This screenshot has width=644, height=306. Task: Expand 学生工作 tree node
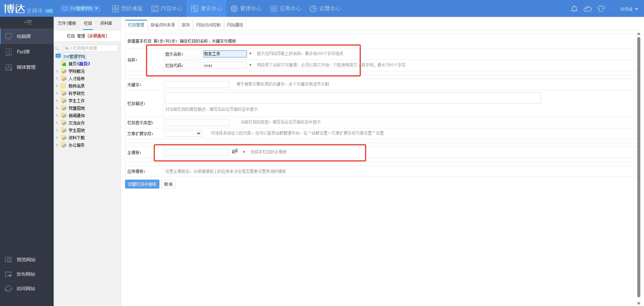[57, 101]
